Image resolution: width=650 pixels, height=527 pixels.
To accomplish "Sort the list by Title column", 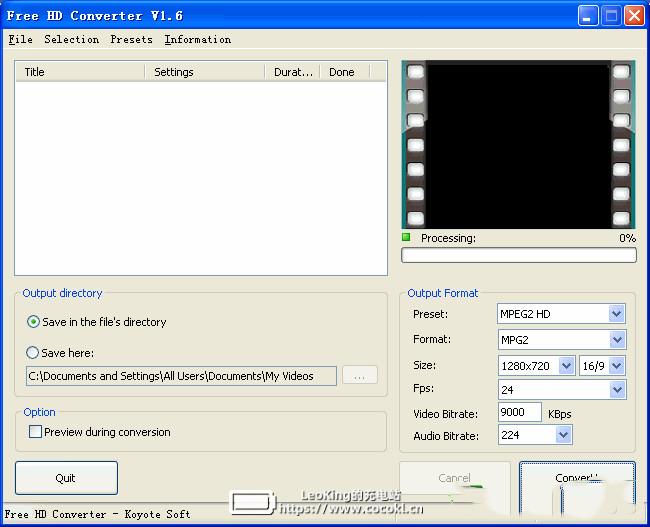I will pos(80,72).
